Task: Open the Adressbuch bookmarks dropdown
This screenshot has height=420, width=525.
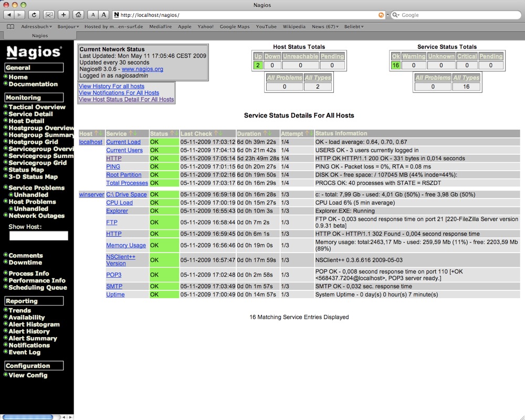Action: click(36, 27)
